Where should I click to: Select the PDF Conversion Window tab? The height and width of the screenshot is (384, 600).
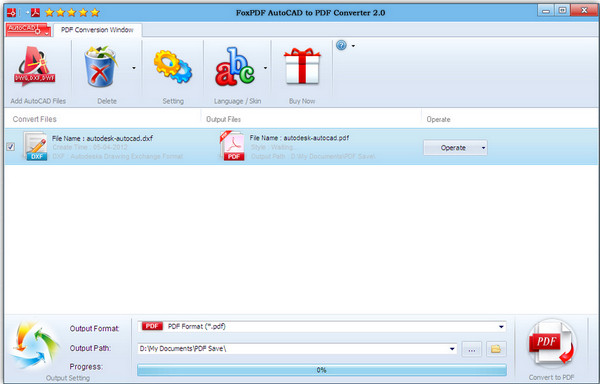[x=97, y=30]
